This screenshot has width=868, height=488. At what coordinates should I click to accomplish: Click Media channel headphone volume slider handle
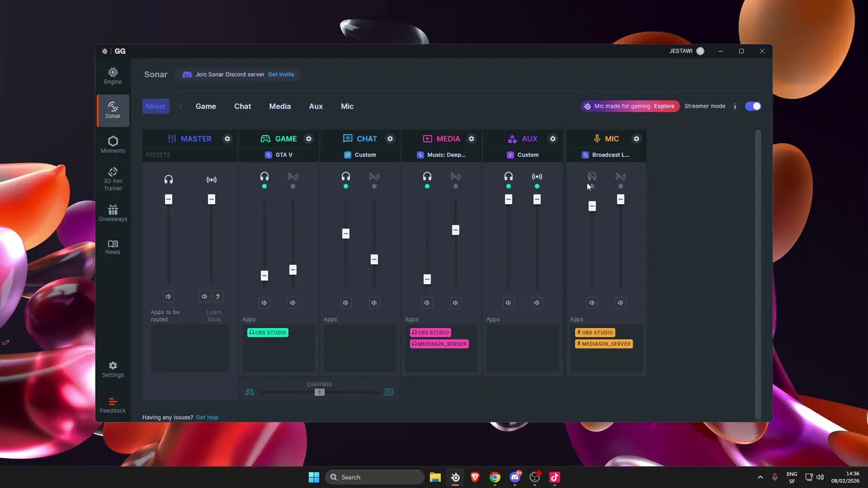tap(427, 279)
